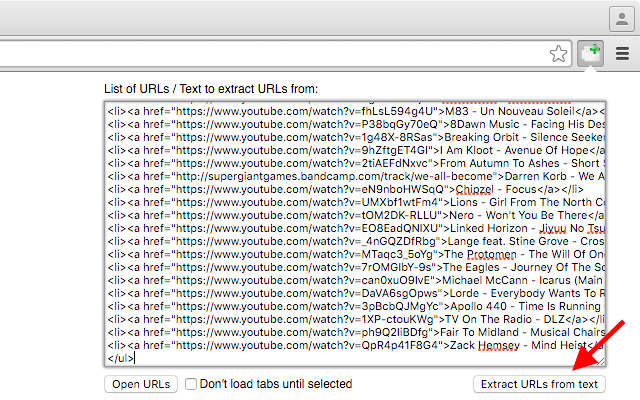Enable "Don't load tabs until selected" checkbox

click(191, 384)
